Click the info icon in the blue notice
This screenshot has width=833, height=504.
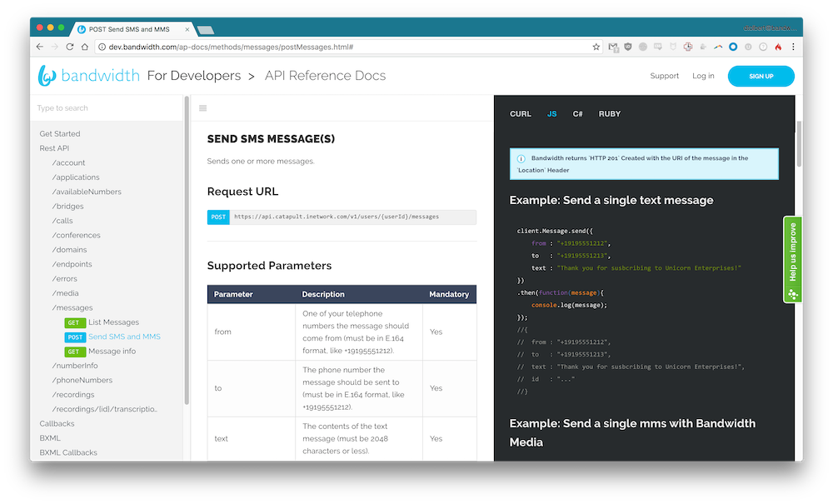pos(521,158)
